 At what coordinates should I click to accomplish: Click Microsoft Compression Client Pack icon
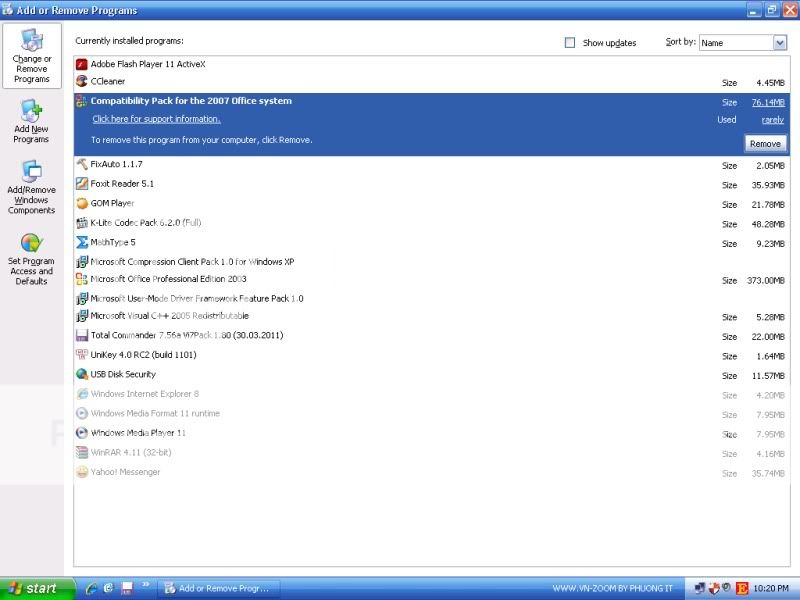[x=82, y=262]
